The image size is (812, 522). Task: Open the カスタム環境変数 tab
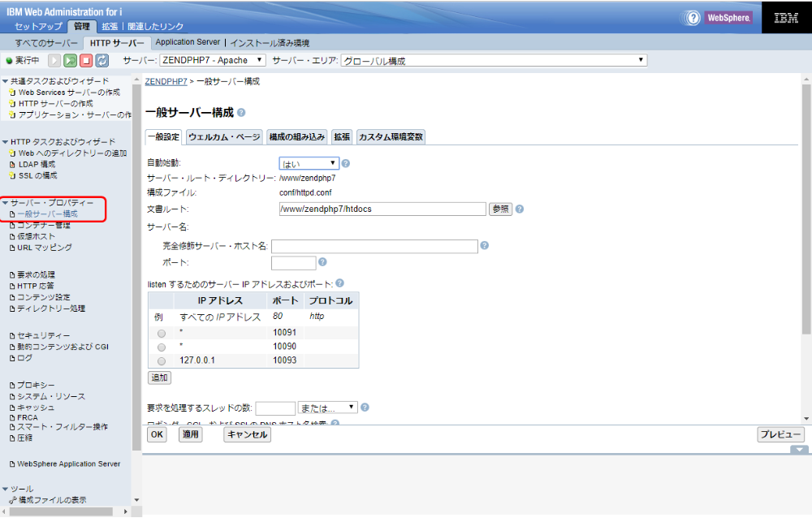click(391, 136)
